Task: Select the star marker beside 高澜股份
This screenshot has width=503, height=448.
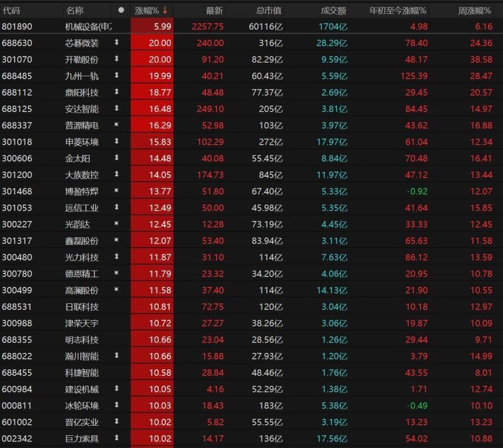Action: pos(116,289)
